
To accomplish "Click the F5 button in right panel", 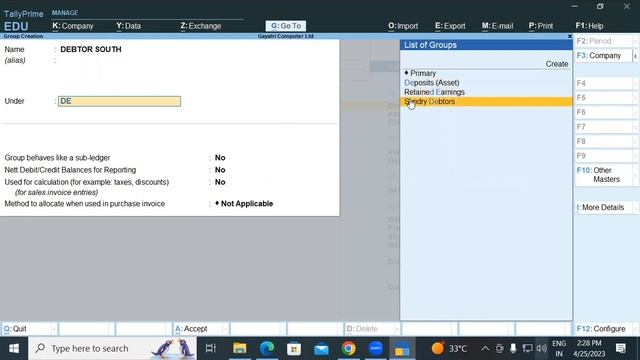I will pos(605,98).
